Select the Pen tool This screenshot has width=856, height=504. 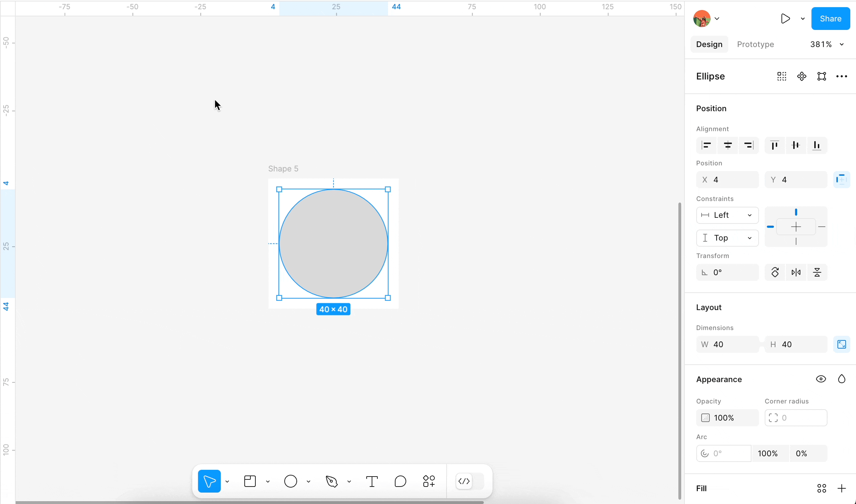click(x=332, y=481)
